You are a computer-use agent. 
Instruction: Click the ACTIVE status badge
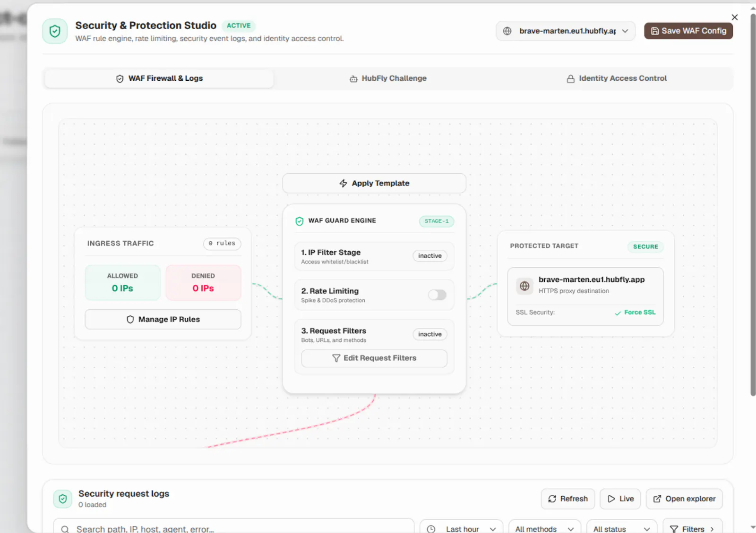[239, 25]
